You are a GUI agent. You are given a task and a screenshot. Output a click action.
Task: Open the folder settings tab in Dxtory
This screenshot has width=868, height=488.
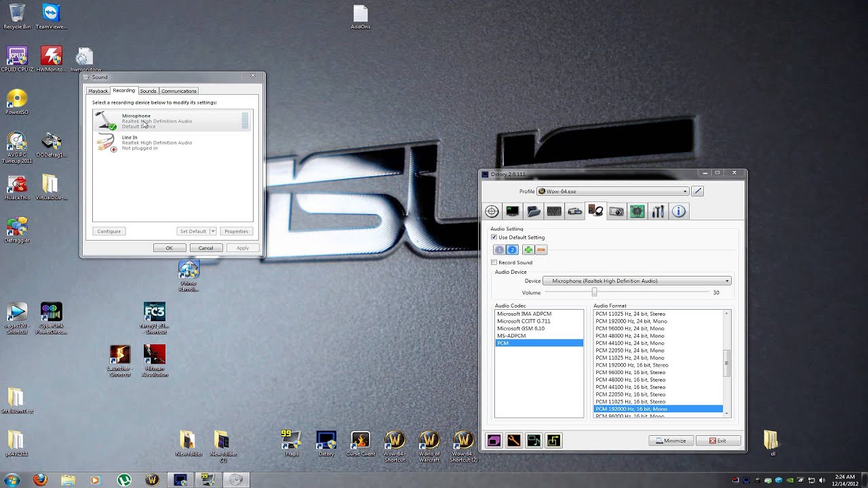[x=534, y=211]
